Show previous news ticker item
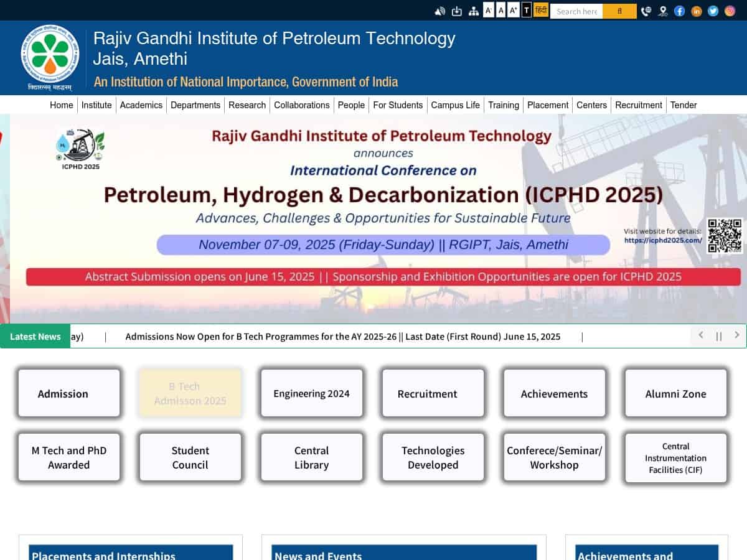 tap(700, 335)
